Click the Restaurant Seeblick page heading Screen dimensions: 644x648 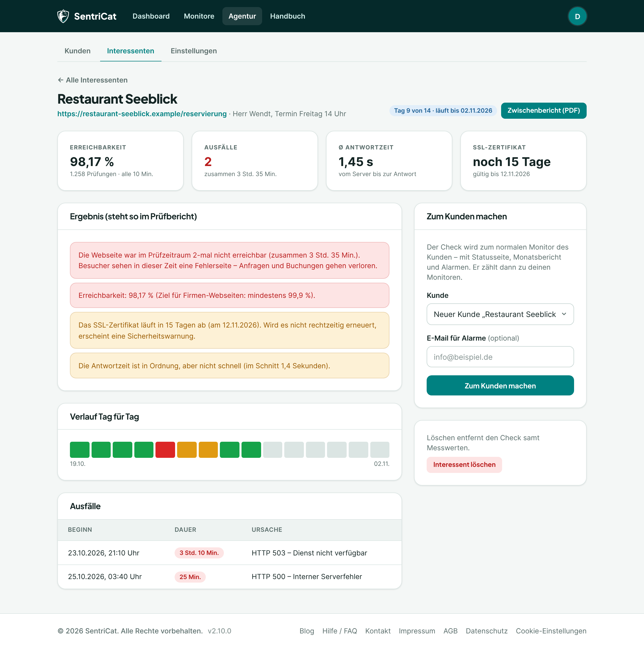click(x=117, y=99)
